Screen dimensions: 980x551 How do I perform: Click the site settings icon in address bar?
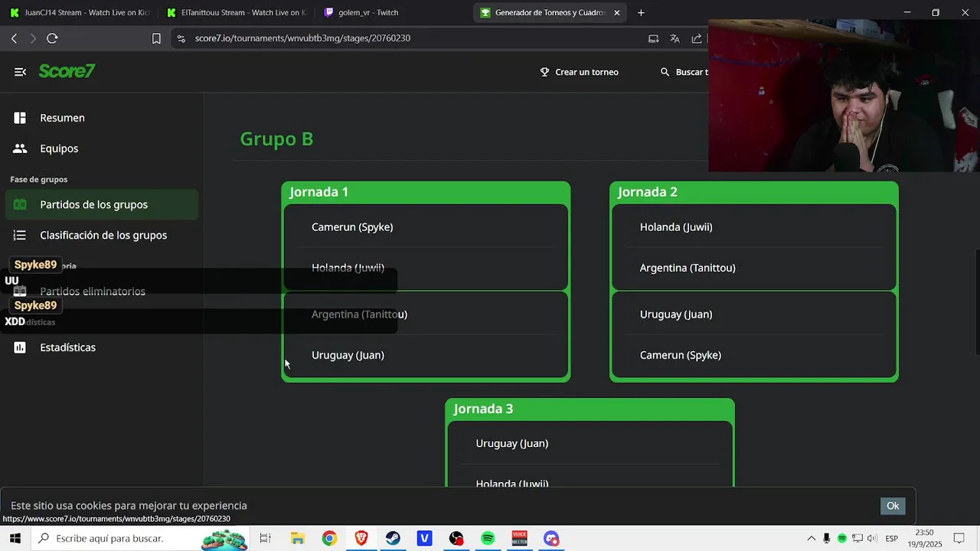point(181,38)
